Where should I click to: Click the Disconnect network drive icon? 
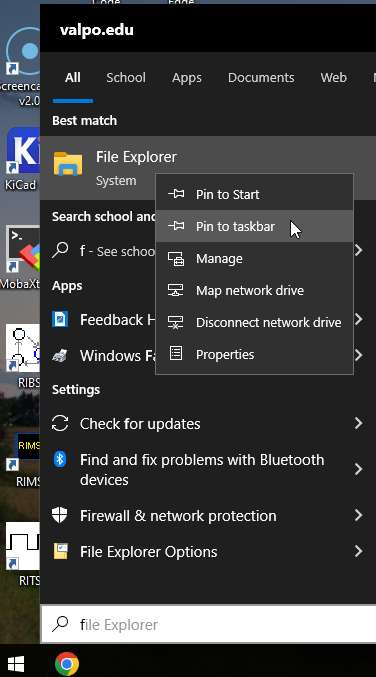pos(176,322)
